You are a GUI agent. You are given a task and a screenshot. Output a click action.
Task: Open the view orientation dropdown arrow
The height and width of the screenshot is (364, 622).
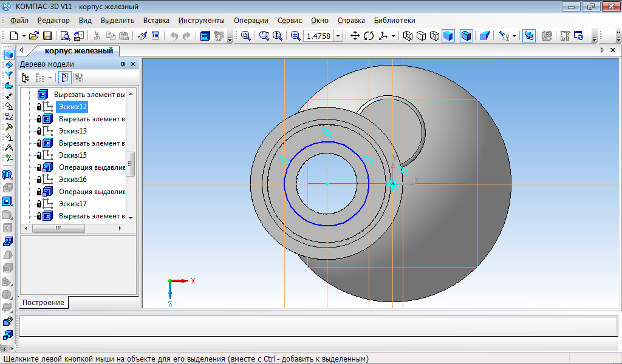click(x=393, y=36)
